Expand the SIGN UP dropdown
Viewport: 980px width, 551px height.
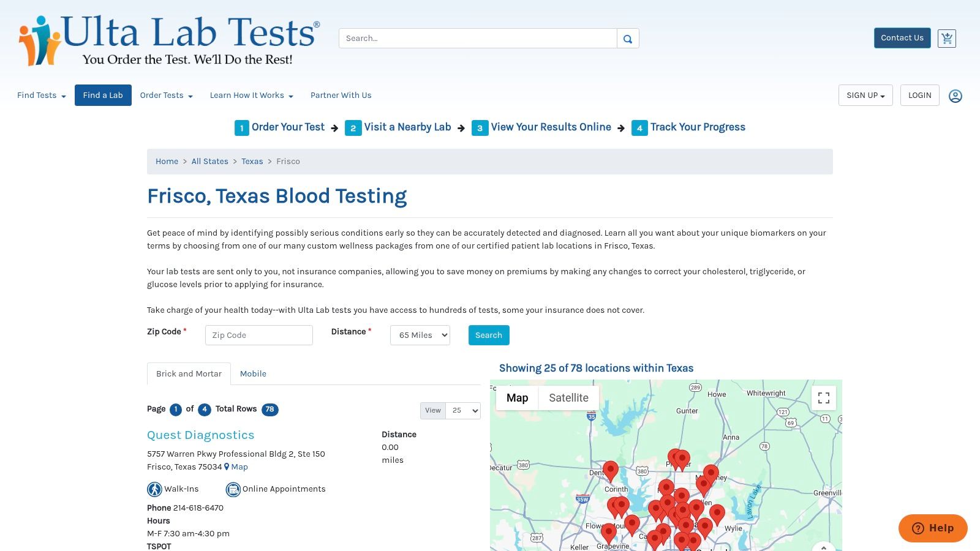pos(865,95)
